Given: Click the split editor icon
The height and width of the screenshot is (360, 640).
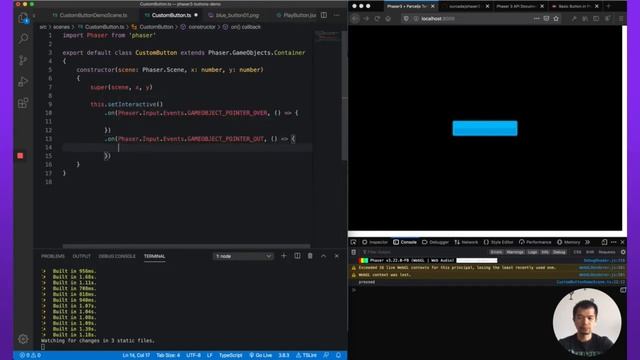Looking at the screenshot, I should tap(324, 15).
